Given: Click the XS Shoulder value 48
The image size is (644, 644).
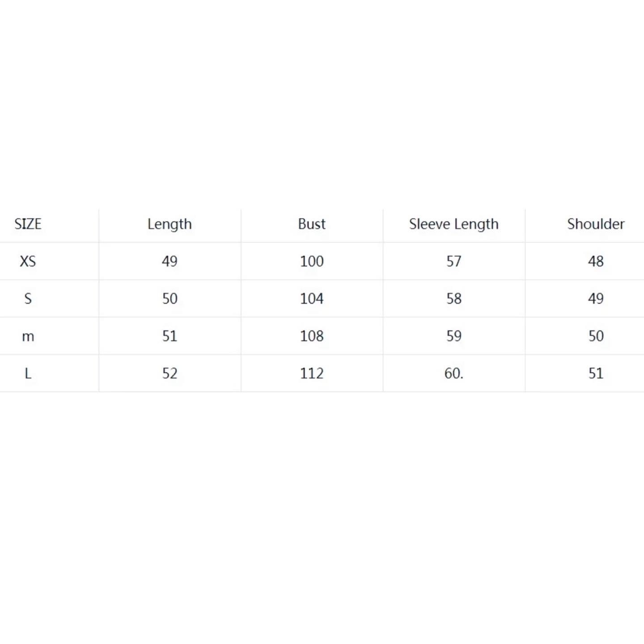Looking at the screenshot, I should (596, 261).
